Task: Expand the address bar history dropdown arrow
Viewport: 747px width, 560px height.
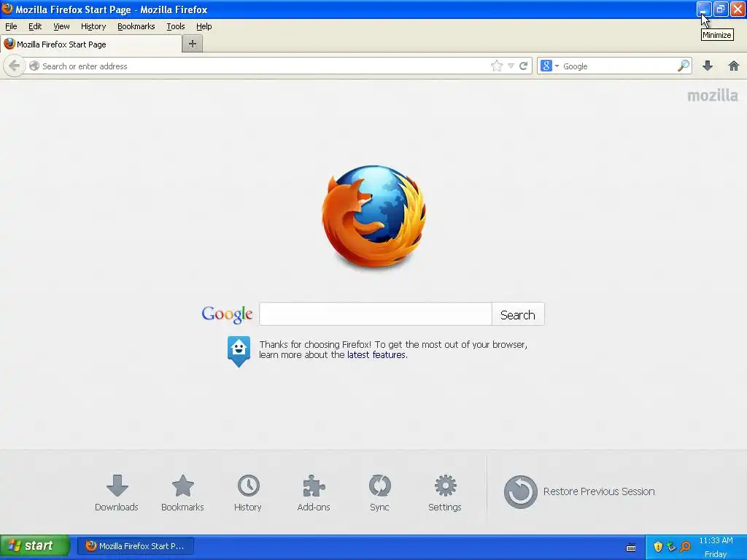Action: (x=510, y=66)
